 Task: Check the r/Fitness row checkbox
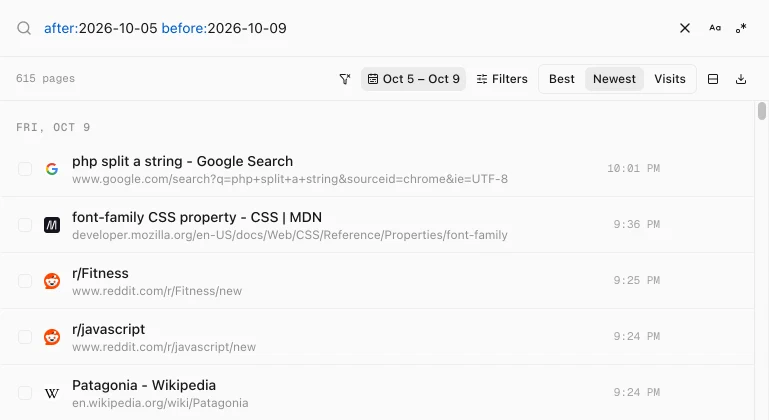(25, 281)
